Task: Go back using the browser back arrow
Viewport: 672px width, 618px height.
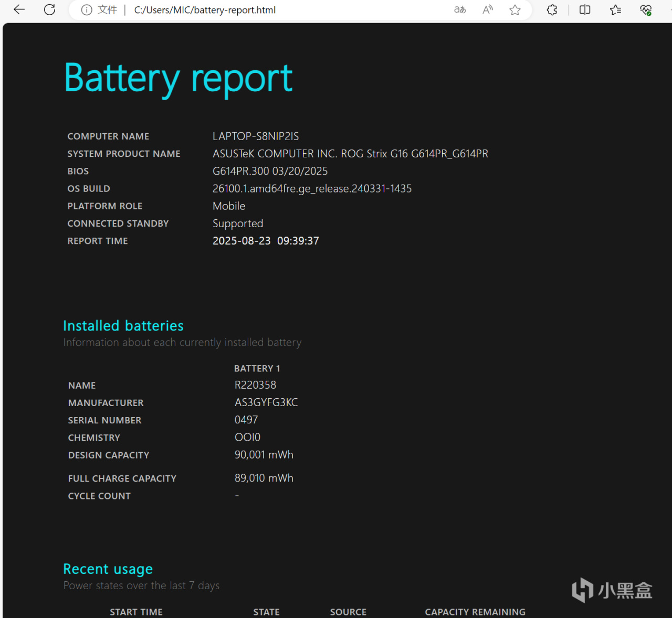Action: [x=19, y=9]
